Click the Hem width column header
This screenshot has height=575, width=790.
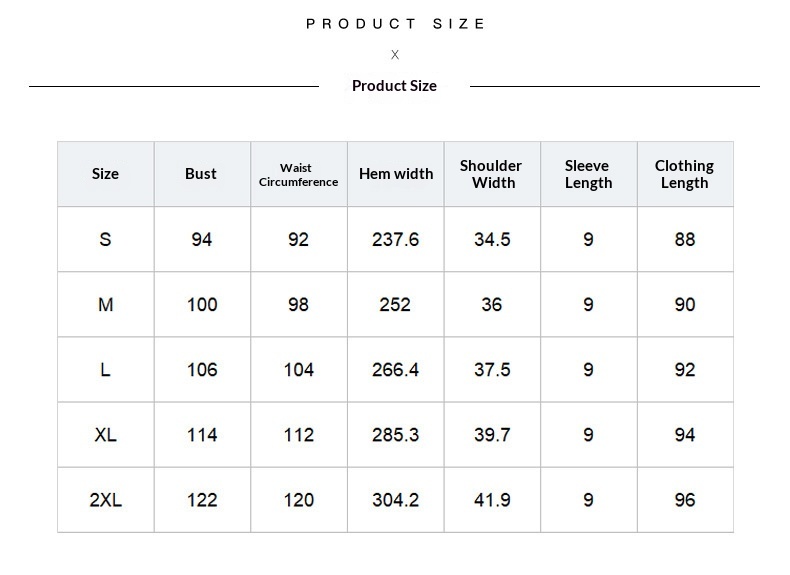(396, 174)
